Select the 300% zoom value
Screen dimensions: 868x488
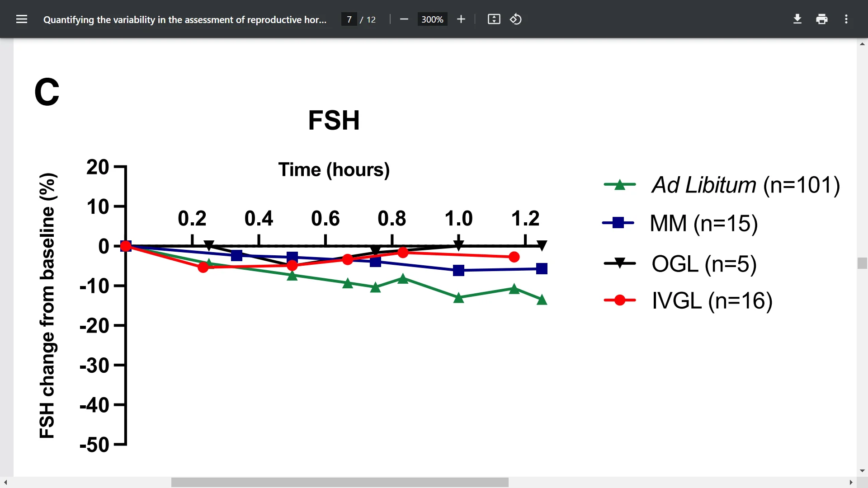click(x=432, y=19)
